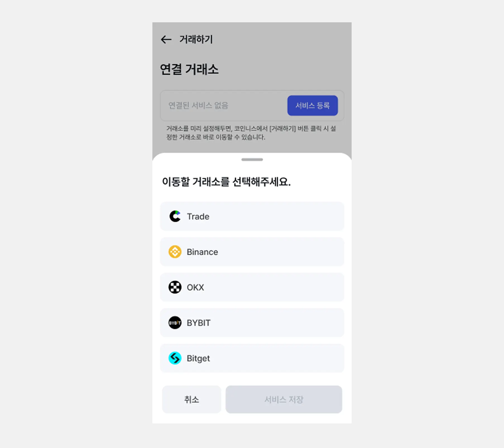
Task: Choose the Bitget exchange row
Action: click(252, 358)
